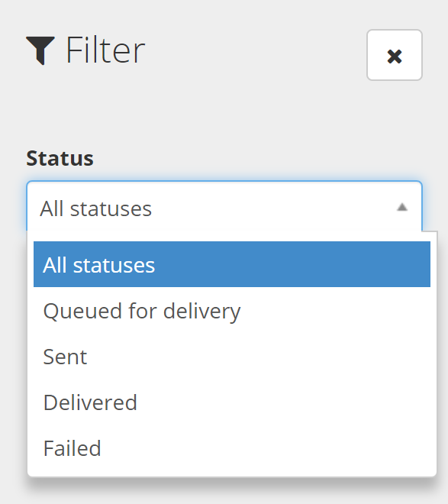Click the Filter heading text
The height and width of the screenshot is (504, 448).
click(105, 50)
